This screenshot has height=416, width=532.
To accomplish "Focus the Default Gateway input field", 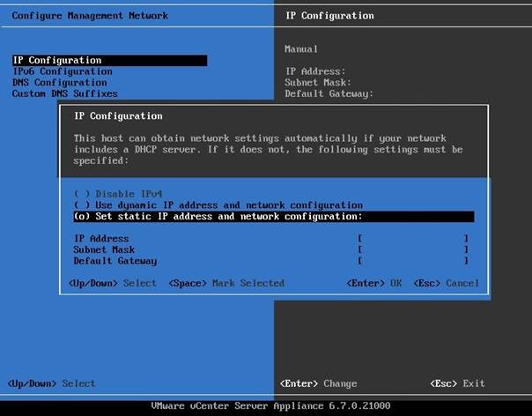I will point(413,261).
